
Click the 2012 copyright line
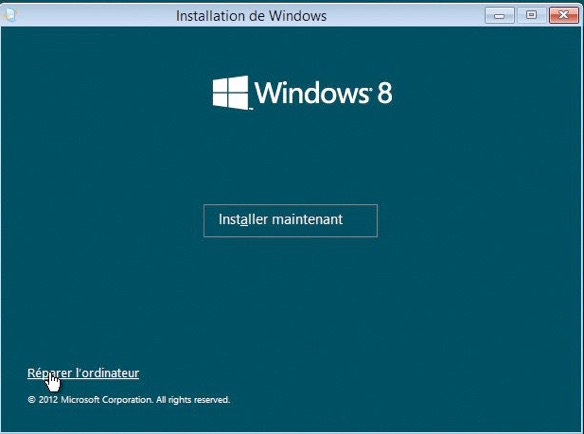coord(129,400)
